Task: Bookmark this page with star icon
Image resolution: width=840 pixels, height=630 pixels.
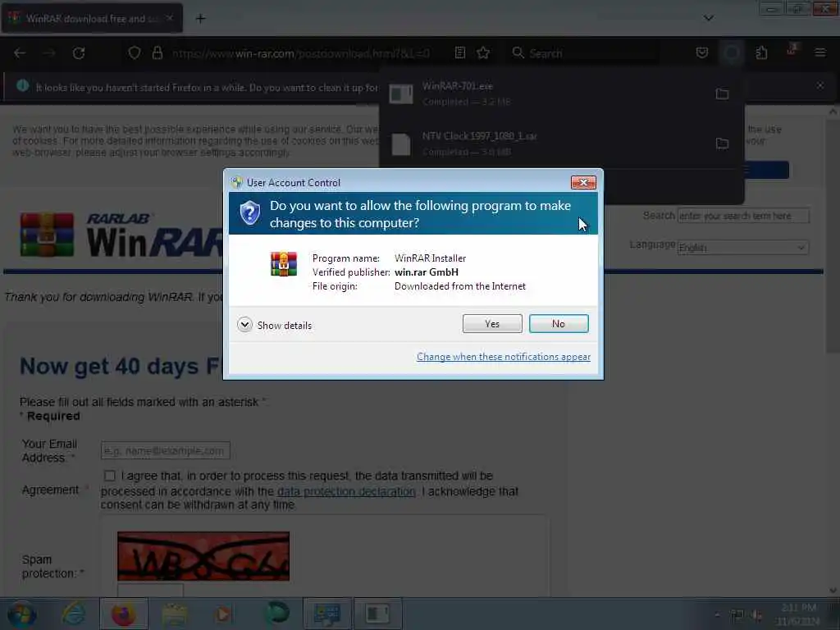Action: coord(483,53)
